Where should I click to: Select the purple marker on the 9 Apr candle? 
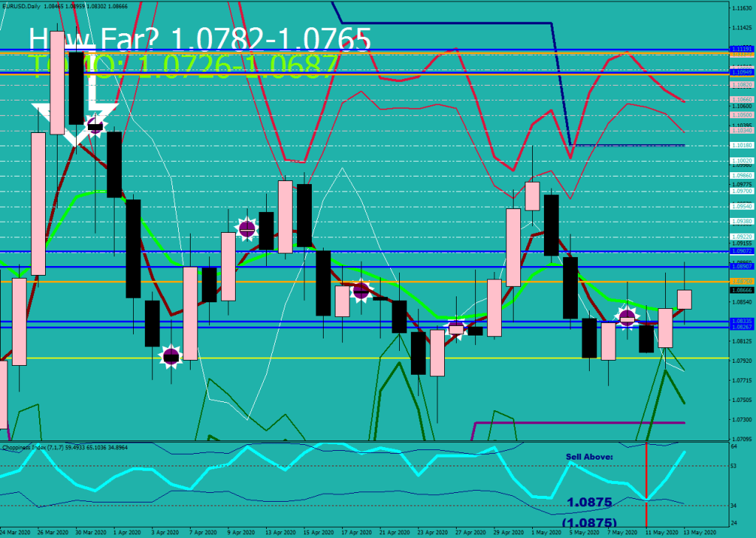tap(247, 228)
